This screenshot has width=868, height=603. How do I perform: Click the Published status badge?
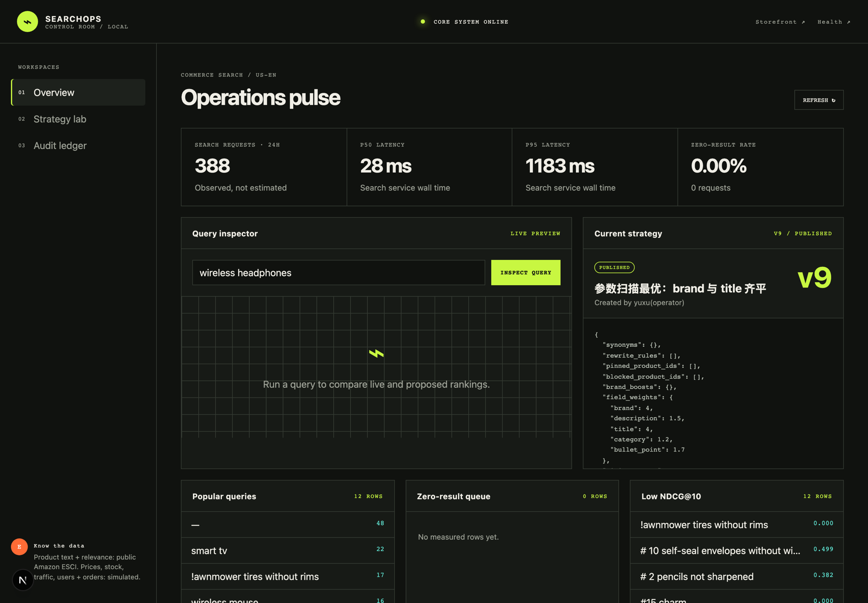tap(614, 267)
